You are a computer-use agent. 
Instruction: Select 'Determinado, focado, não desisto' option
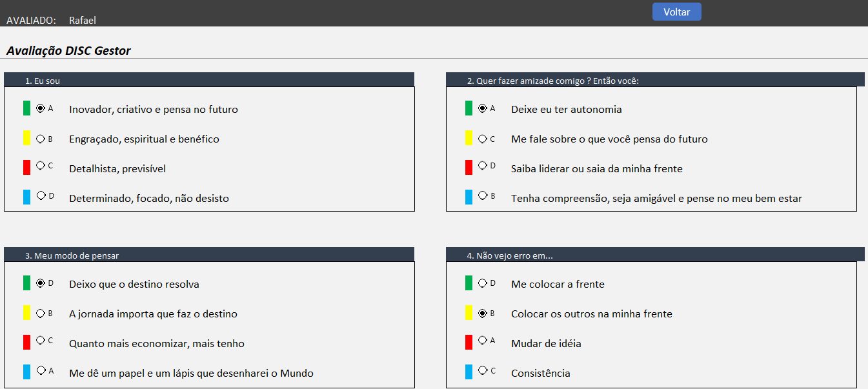pos(41,195)
